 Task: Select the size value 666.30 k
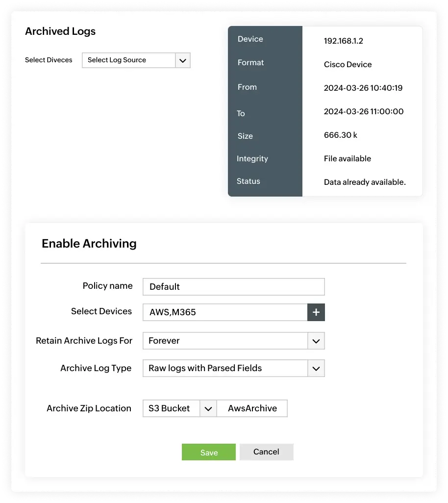click(x=340, y=135)
